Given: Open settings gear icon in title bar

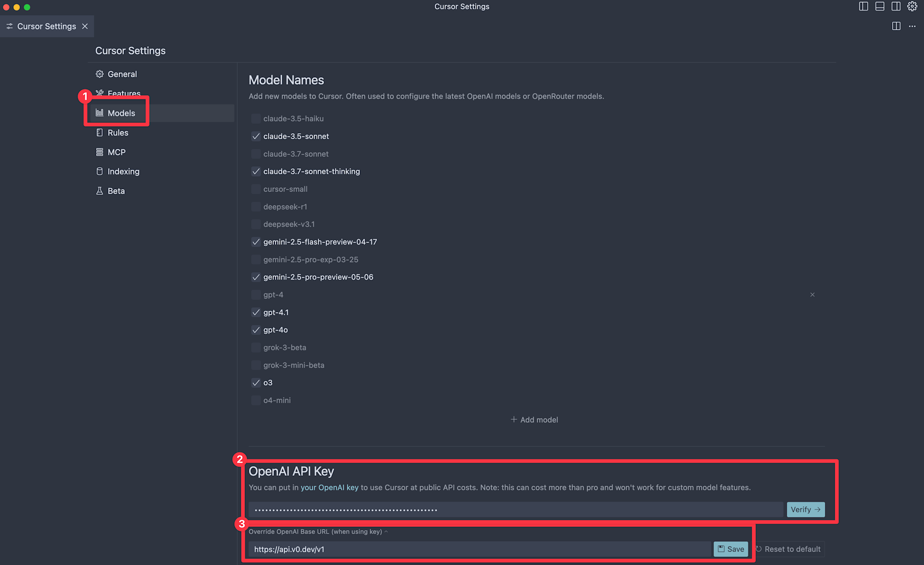Looking at the screenshot, I should [x=912, y=6].
